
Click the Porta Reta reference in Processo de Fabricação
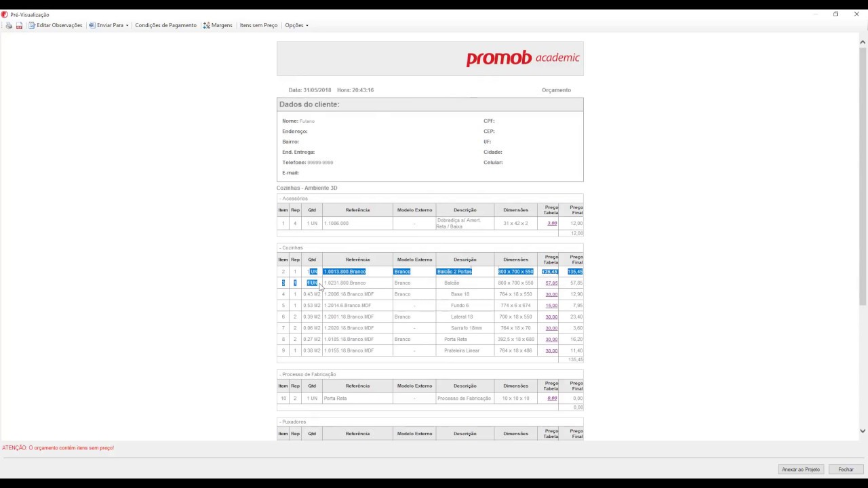point(335,399)
